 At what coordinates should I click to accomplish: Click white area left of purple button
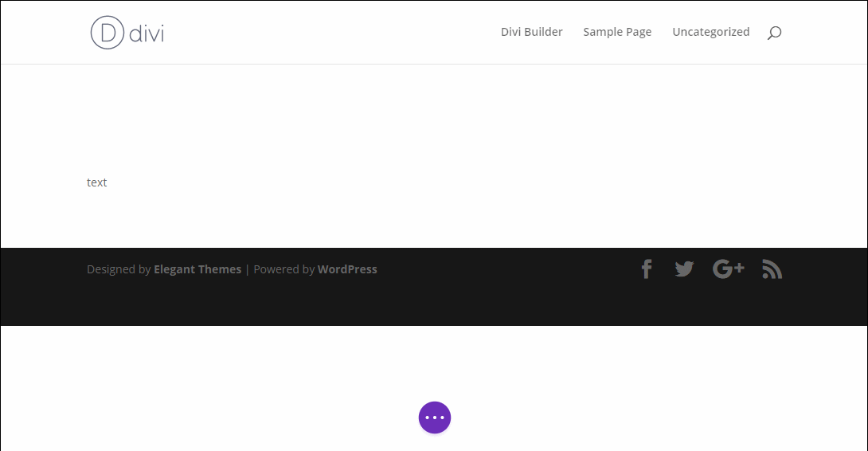tap(239, 398)
